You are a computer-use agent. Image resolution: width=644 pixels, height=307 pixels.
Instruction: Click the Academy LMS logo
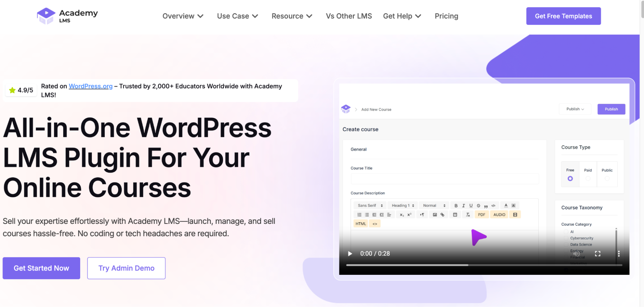point(67,16)
